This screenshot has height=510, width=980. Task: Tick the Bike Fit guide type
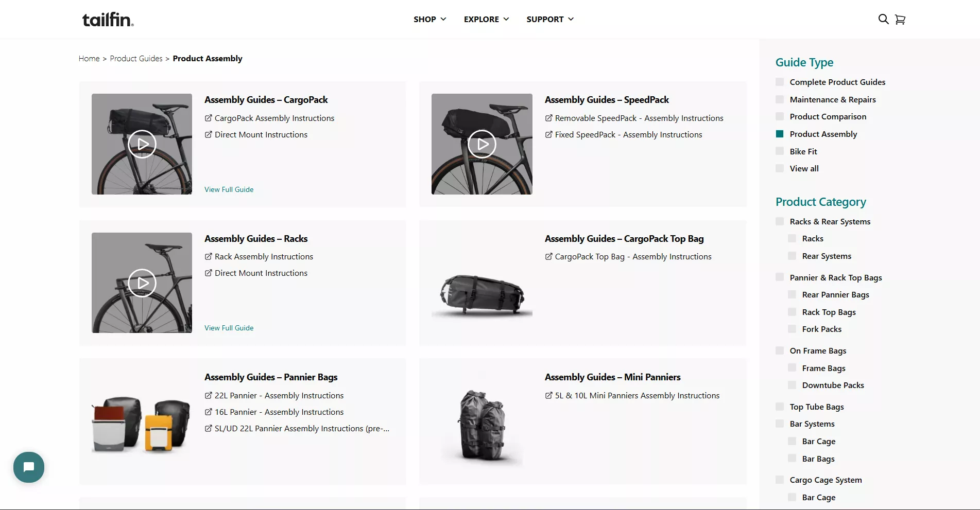pos(780,152)
